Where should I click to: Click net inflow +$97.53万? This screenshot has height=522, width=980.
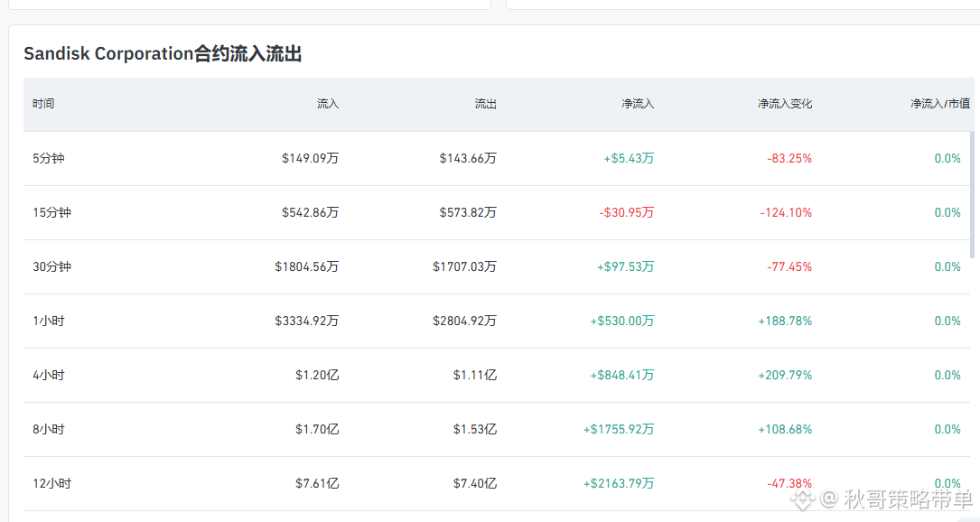626,267
